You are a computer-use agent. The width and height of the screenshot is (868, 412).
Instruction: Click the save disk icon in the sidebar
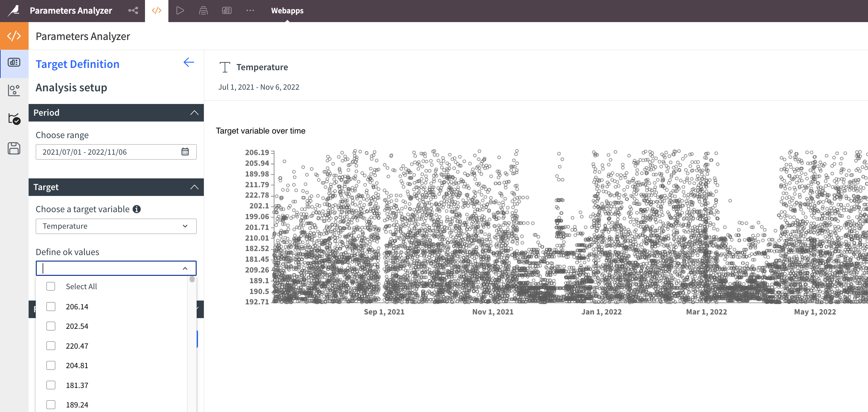pos(14,148)
